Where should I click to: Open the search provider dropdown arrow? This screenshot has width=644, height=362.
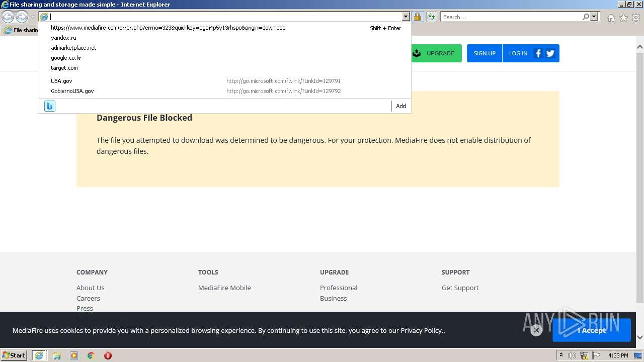pyautogui.click(x=594, y=17)
